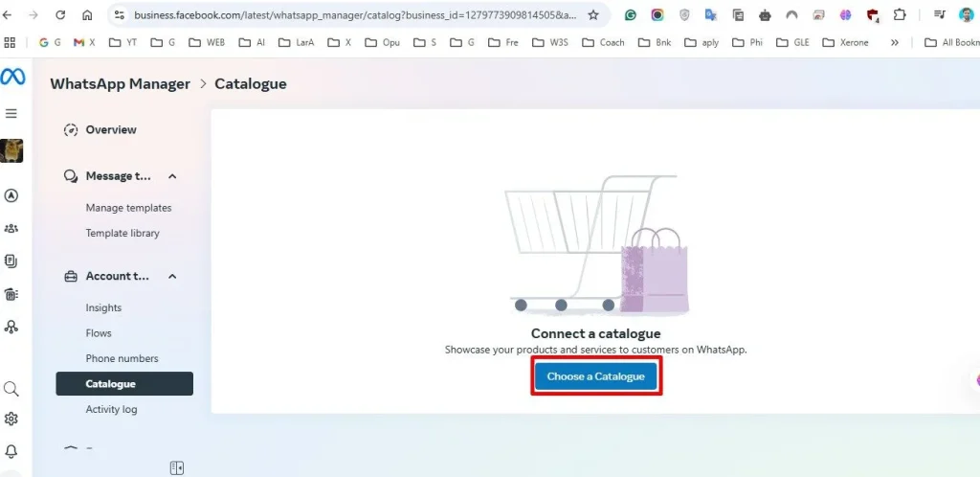
Task: Open the search magnifier in left rail
Action: pyautogui.click(x=11, y=389)
